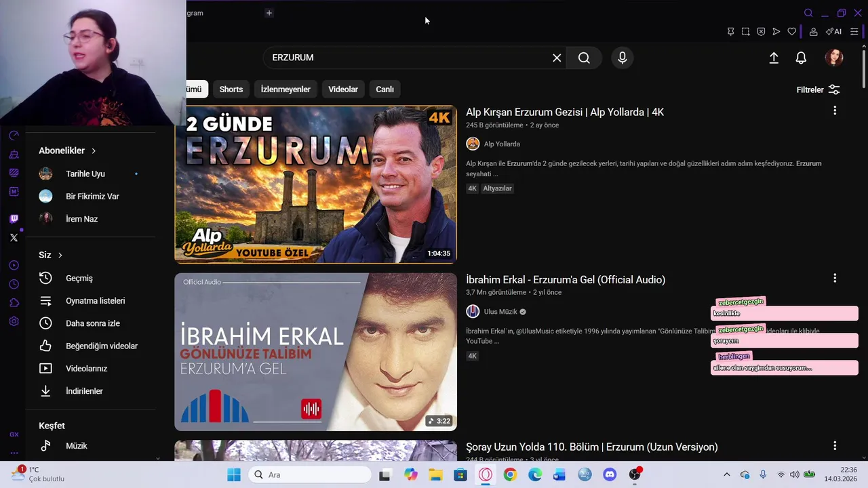This screenshot has height=488, width=868.
Task: Open X (Twitter) in Opera sidebar
Action: coord(14,237)
